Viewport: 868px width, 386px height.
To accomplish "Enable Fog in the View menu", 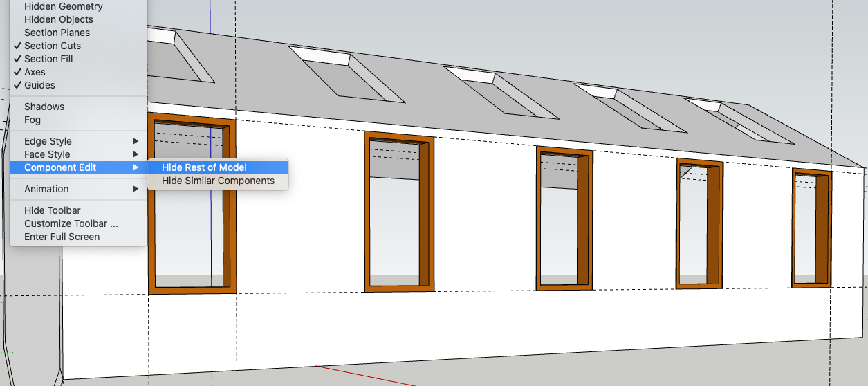I will 78,120.
